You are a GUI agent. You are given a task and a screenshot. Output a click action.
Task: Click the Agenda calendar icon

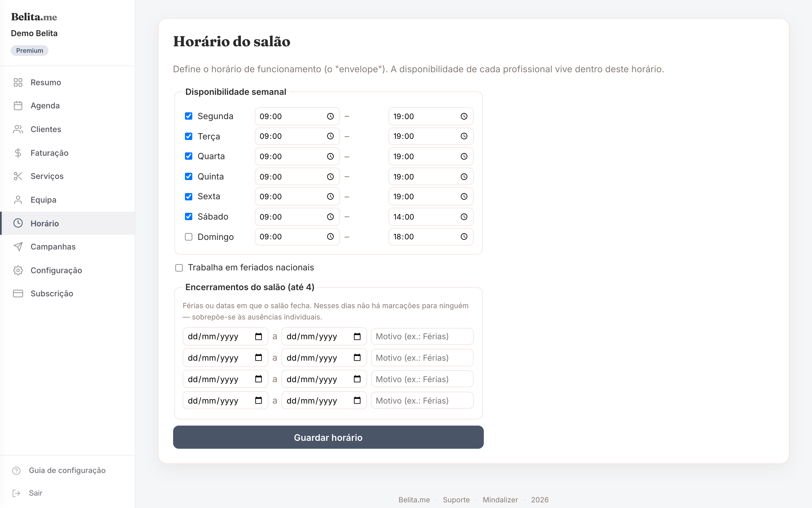(18, 106)
